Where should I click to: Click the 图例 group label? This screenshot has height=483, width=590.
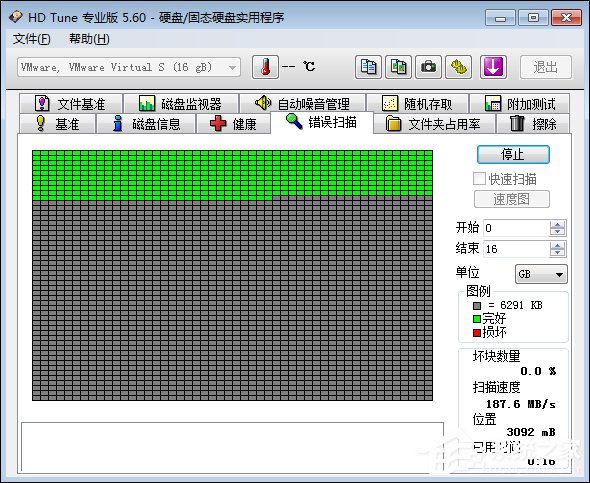[478, 291]
